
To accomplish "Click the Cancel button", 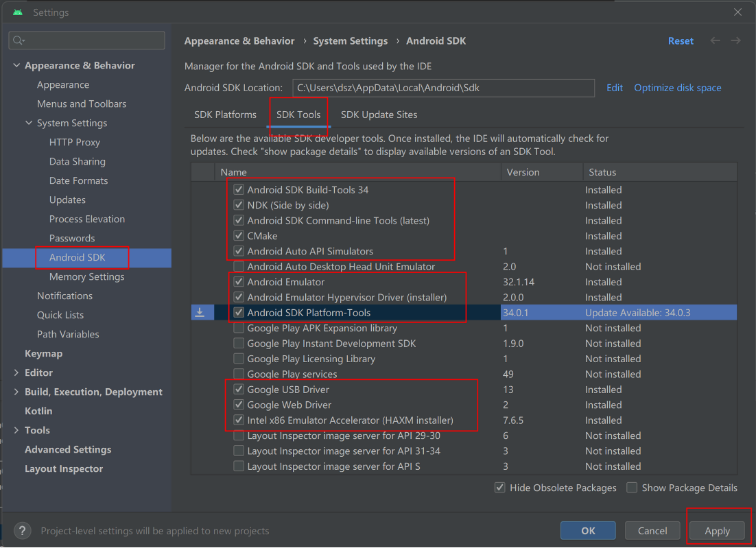I will pos(652,531).
